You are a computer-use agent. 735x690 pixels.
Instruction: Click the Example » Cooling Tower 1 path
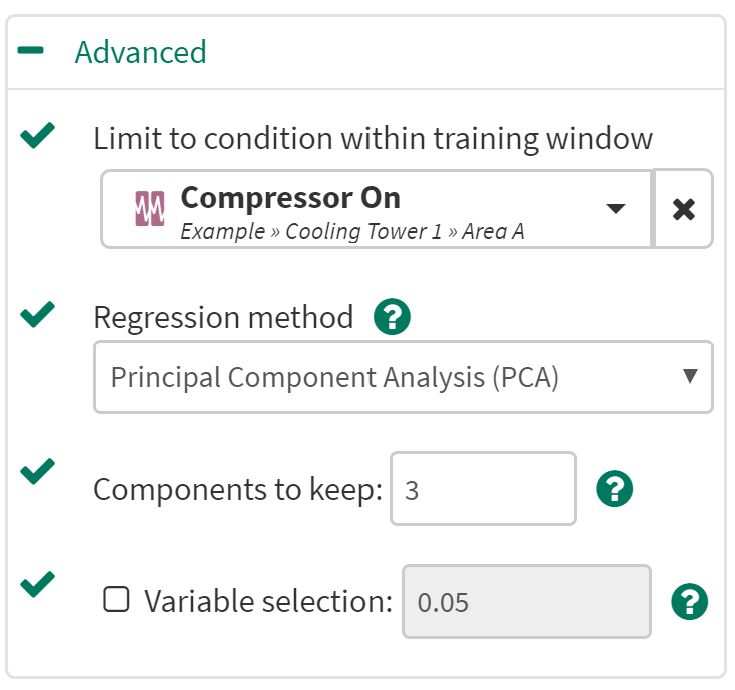click(x=352, y=232)
